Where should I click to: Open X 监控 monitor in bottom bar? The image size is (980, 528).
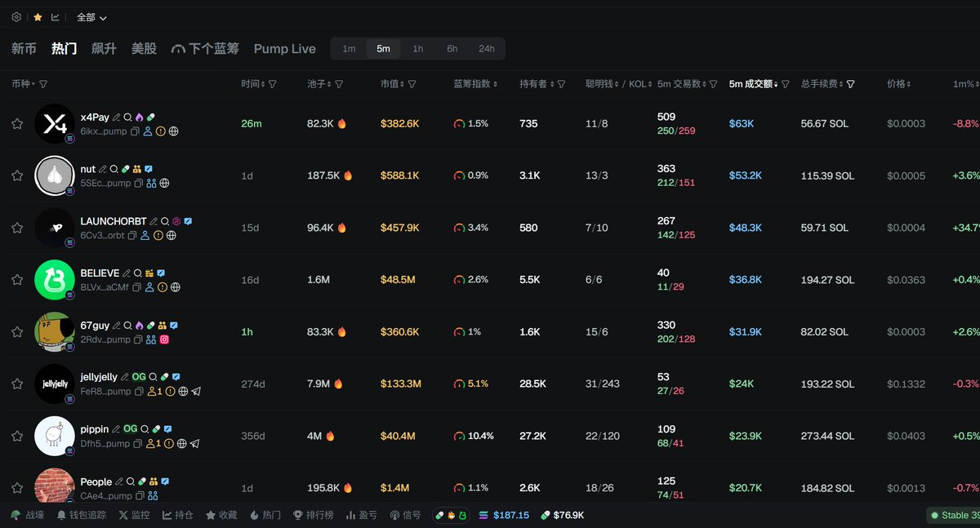tap(135, 515)
